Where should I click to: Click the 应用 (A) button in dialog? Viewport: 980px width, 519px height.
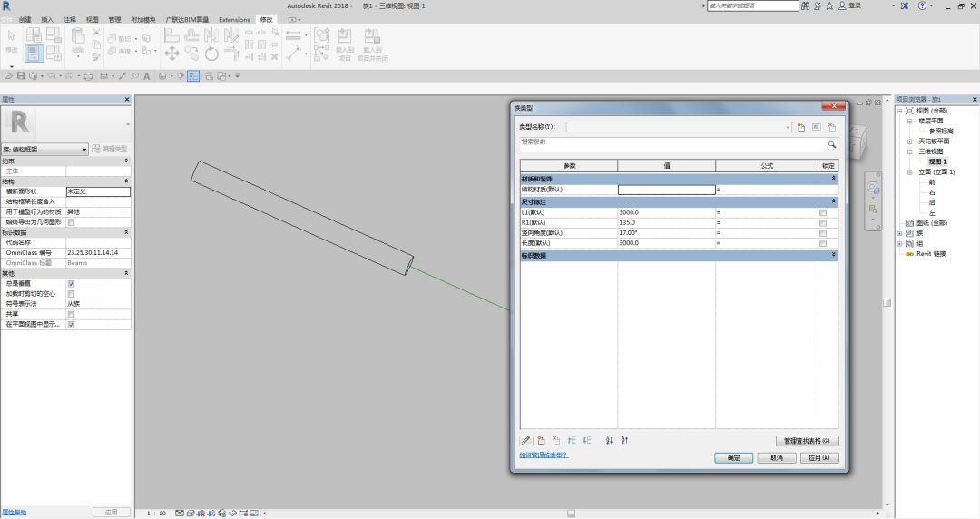[x=819, y=457]
